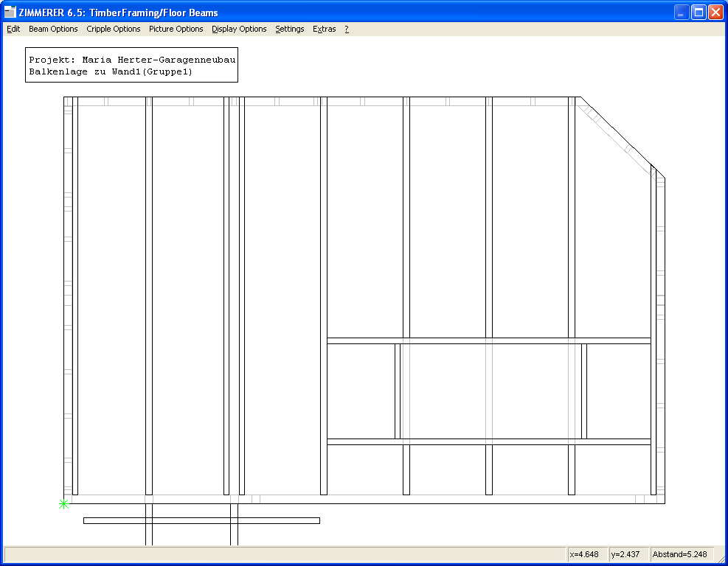Screen dimensions: 728x566
Task: Open the question mark help menu
Action: (347, 29)
